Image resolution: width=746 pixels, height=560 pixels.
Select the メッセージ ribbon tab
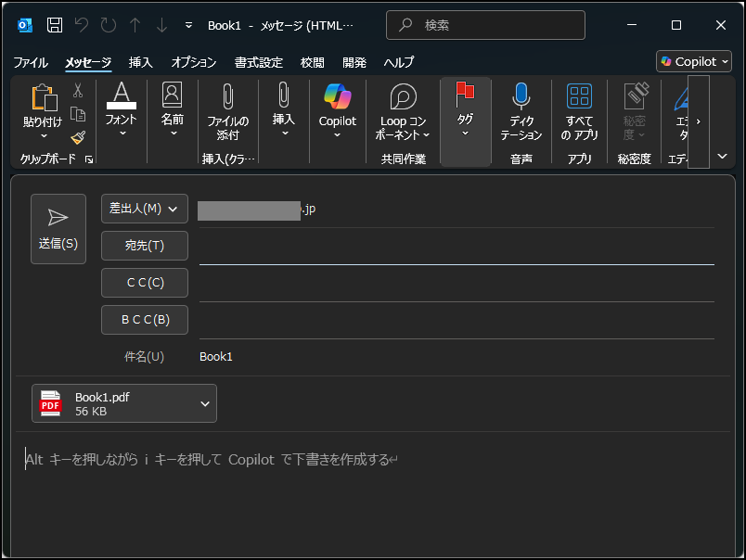pyautogui.click(x=88, y=62)
